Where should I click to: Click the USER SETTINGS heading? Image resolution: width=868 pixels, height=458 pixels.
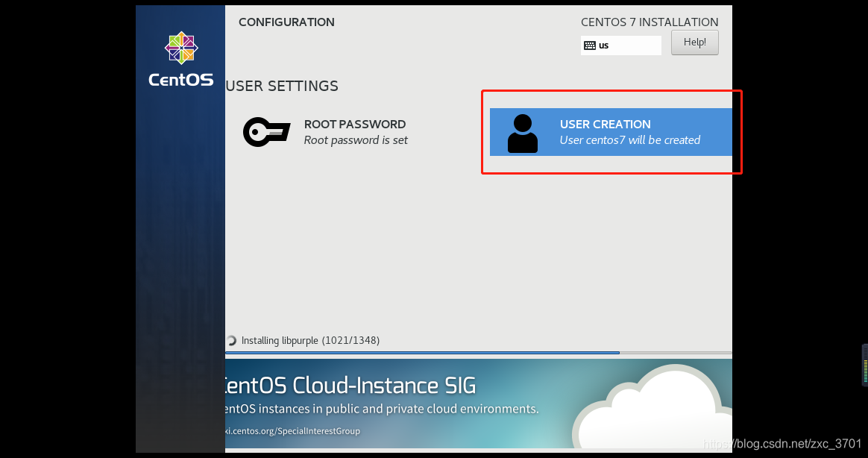tap(282, 86)
